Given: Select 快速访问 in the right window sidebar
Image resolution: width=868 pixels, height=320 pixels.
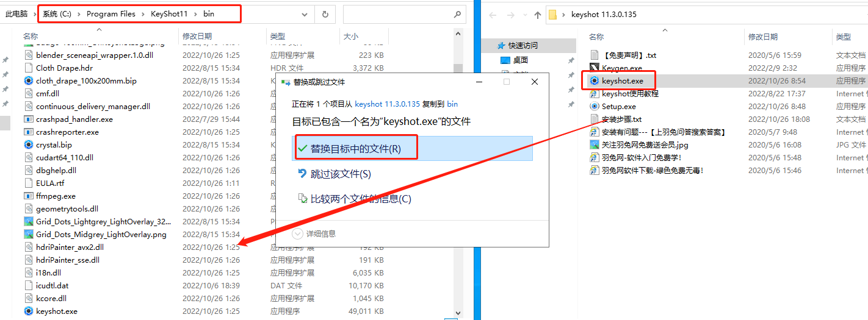Looking at the screenshot, I should pos(523,45).
